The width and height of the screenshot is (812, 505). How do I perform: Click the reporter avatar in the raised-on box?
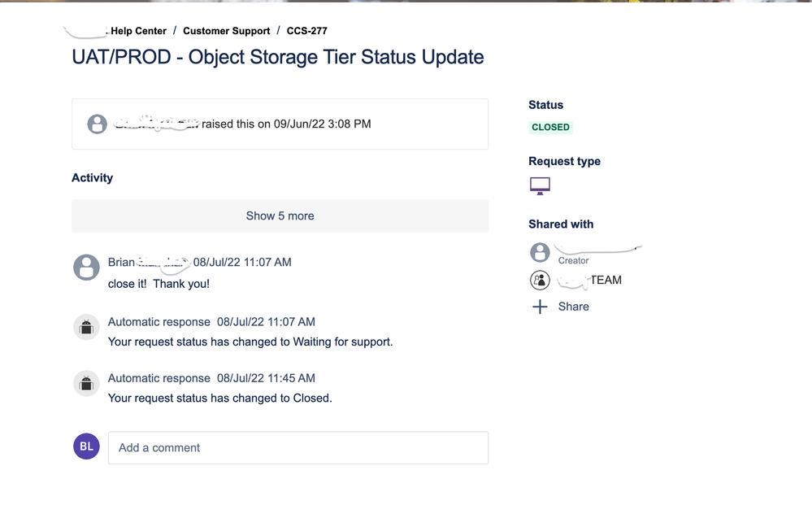[x=97, y=124]
